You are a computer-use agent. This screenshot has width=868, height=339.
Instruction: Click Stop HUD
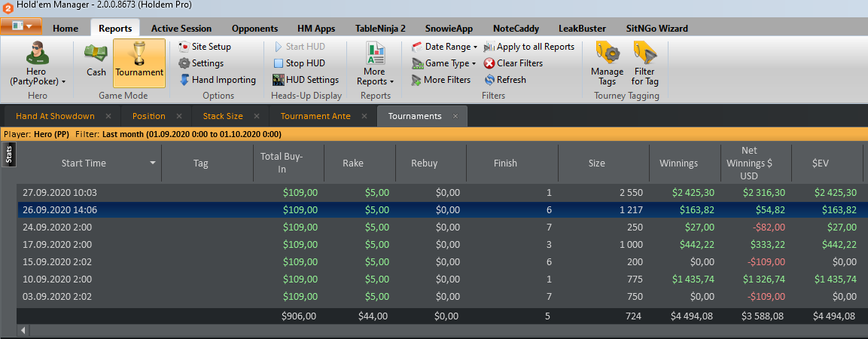(300, 63)
